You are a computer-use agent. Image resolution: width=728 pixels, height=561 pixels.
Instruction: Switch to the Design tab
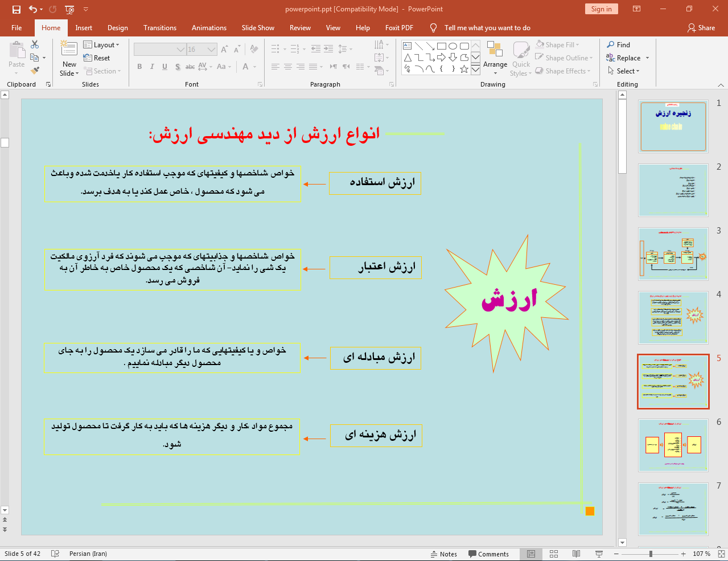pos(118,27)
